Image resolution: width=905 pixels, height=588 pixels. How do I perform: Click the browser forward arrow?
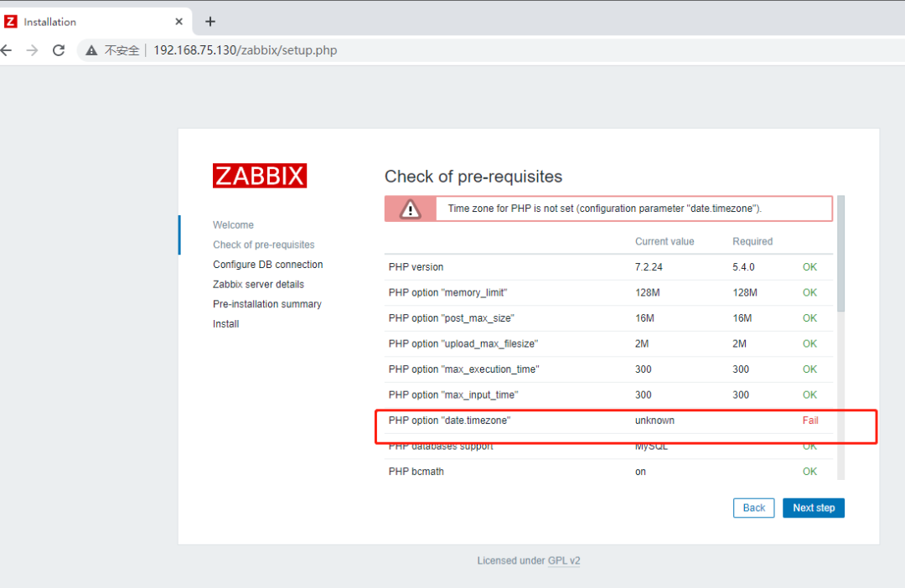point(32,50)
